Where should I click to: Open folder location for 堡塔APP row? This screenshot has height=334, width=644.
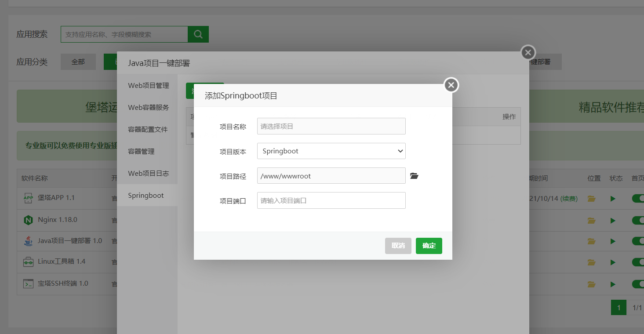point(592,199)
